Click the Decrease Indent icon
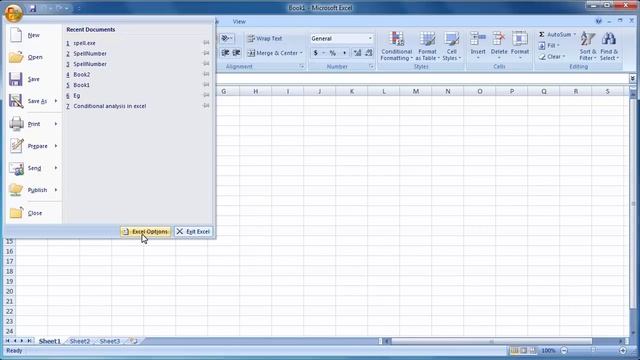640x360 pixels. 225,53
